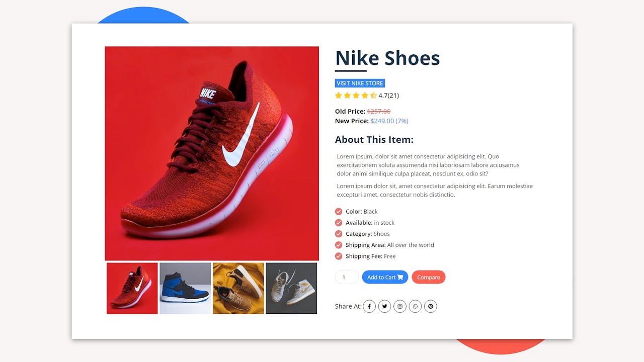
Task: Share the product on Twitter
Action: click(x=384, y=306)
